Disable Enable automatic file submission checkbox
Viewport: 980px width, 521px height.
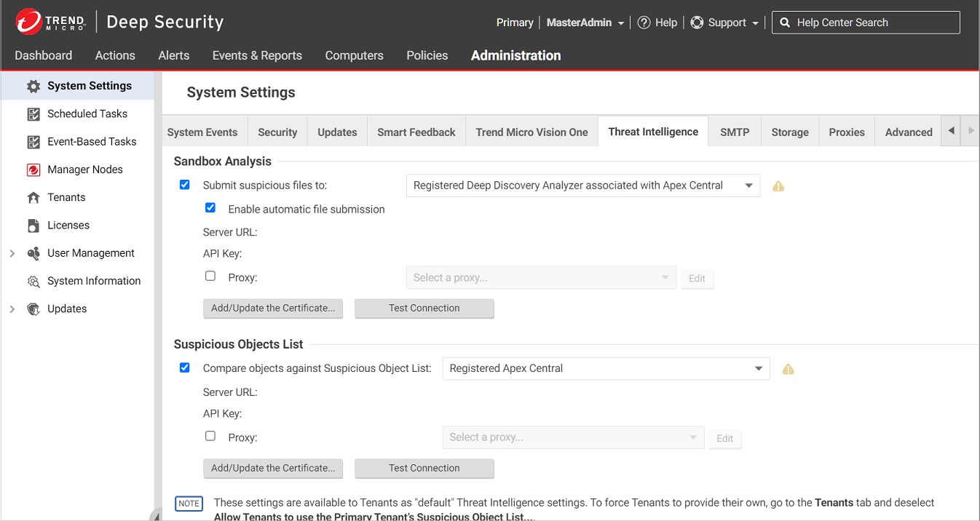(x=210, y=208)
